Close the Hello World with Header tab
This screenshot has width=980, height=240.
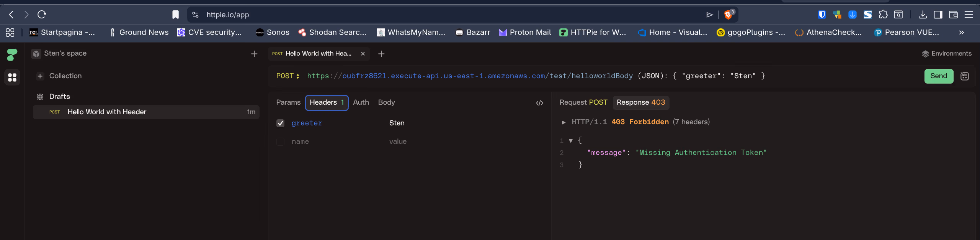[363, 54]
